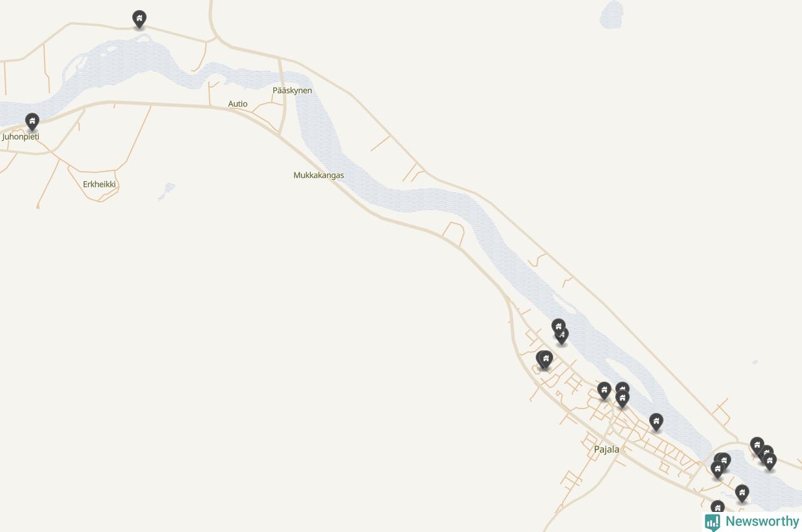Select the northernmost house marker above the river
Screen dimensions: 802x532
point(139,19)
